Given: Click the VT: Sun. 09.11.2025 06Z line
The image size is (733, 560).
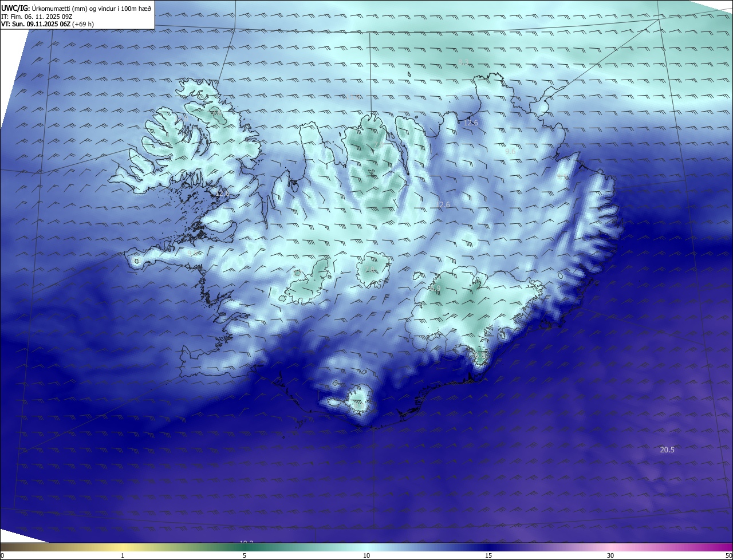Looking at the screenshot, I should 48,25.
